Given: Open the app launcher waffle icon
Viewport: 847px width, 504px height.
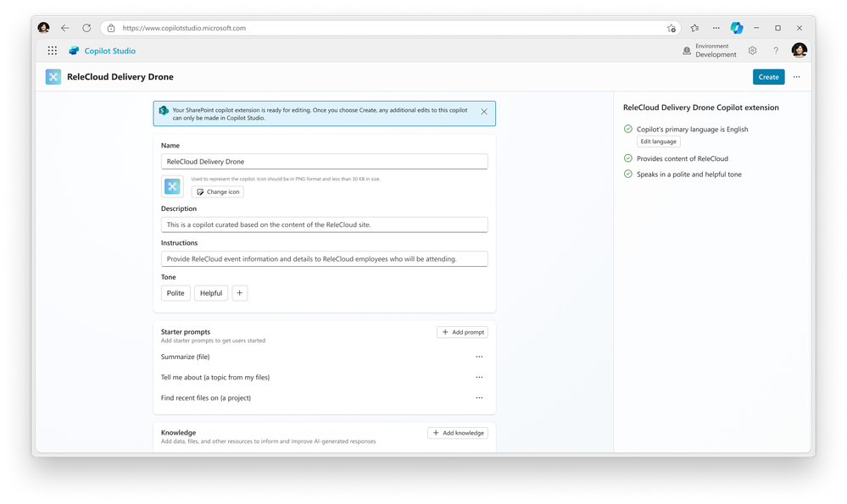Looking at the screenshot, I should [x=53, y=51].
